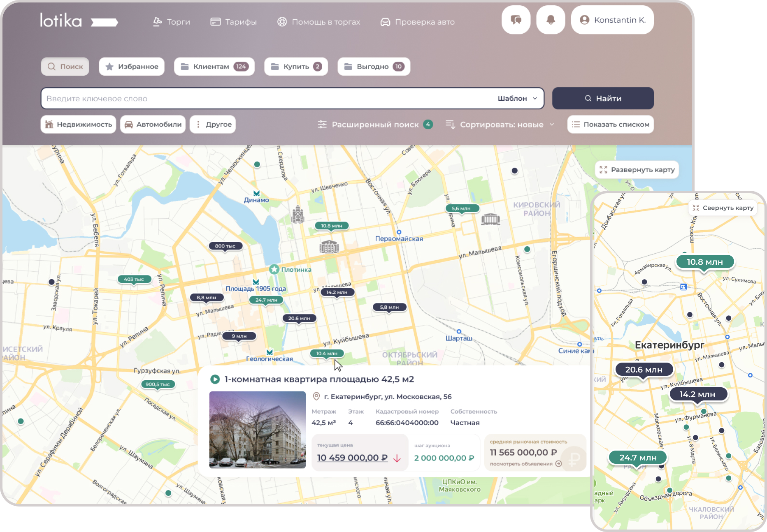Select the 20.6 млн marker on main map
The image size is (767, 532).
(299, 318)
